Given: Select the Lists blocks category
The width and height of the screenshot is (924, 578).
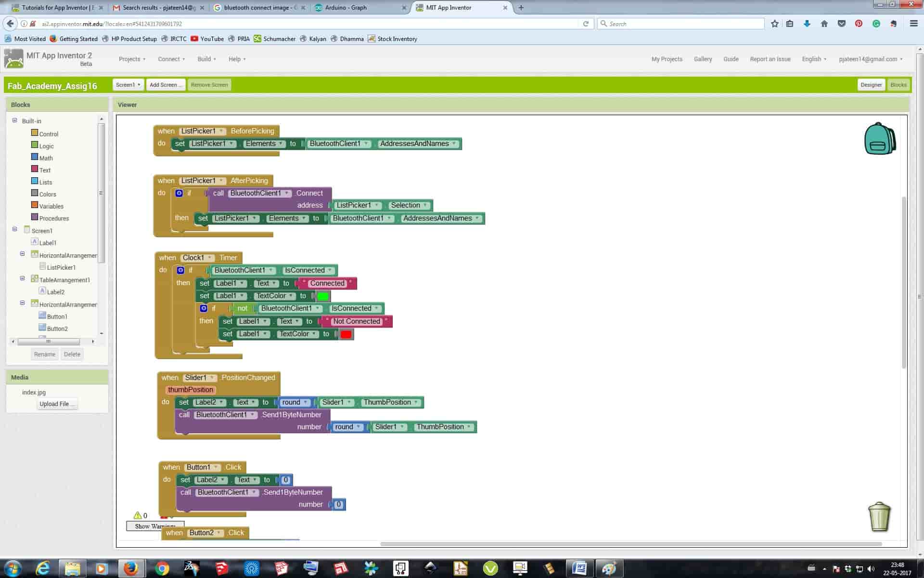Looking at the screenshot, I should (x=41, y=182).
